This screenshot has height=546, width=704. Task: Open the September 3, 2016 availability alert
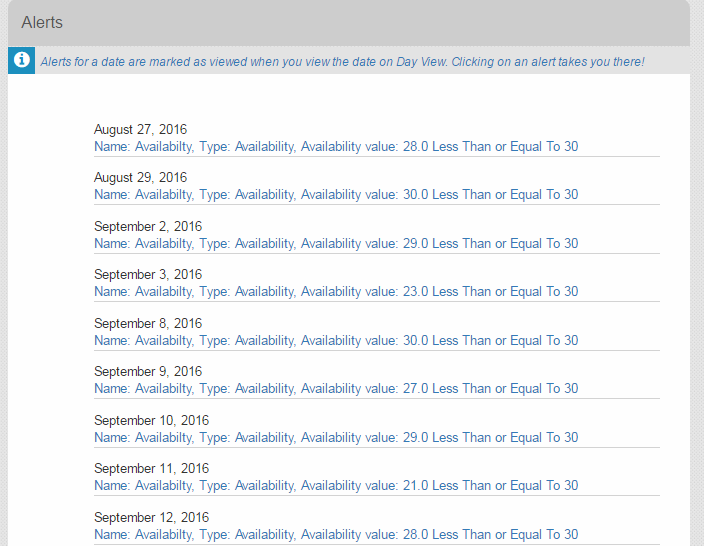click(336, 291)
